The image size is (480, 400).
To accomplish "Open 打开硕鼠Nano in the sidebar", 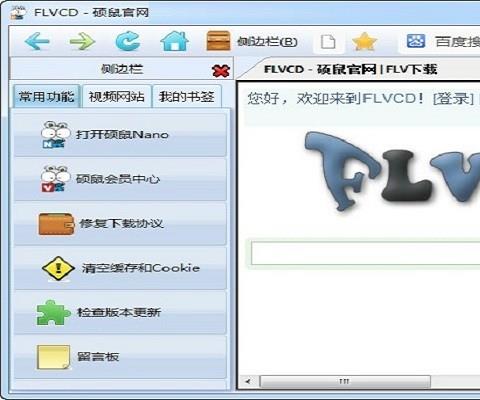I will 120,135.
